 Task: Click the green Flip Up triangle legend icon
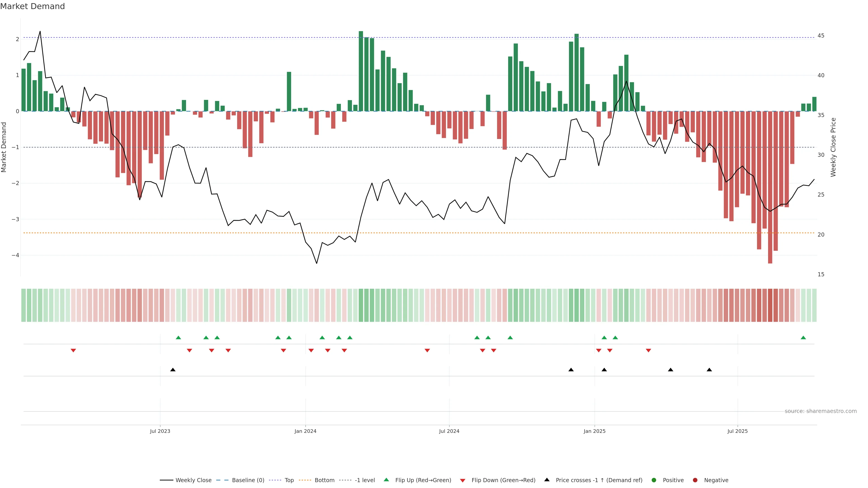pyautogui.click(x=387, y=480)
